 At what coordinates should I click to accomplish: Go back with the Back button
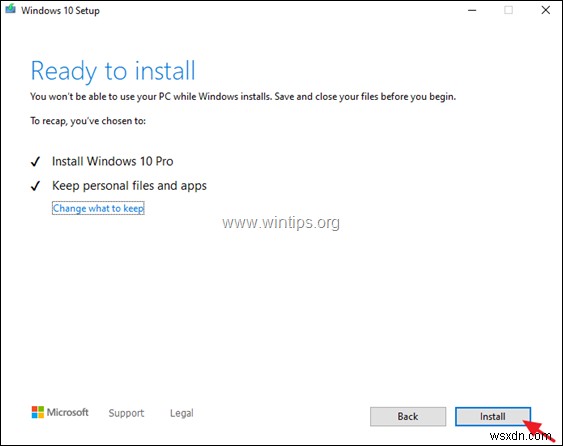pyautogui.click(x=408, y=417)
